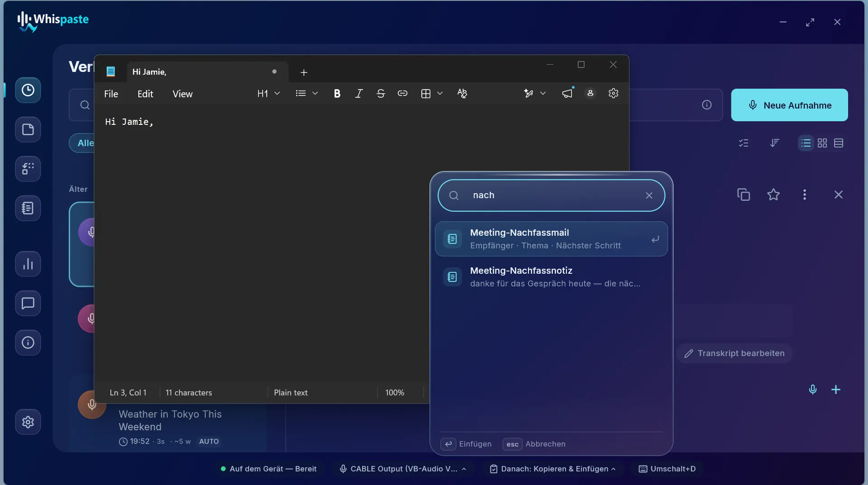Mark the recording as favorite star
Screen dimensions: 868x485
(x=774, y=195)
